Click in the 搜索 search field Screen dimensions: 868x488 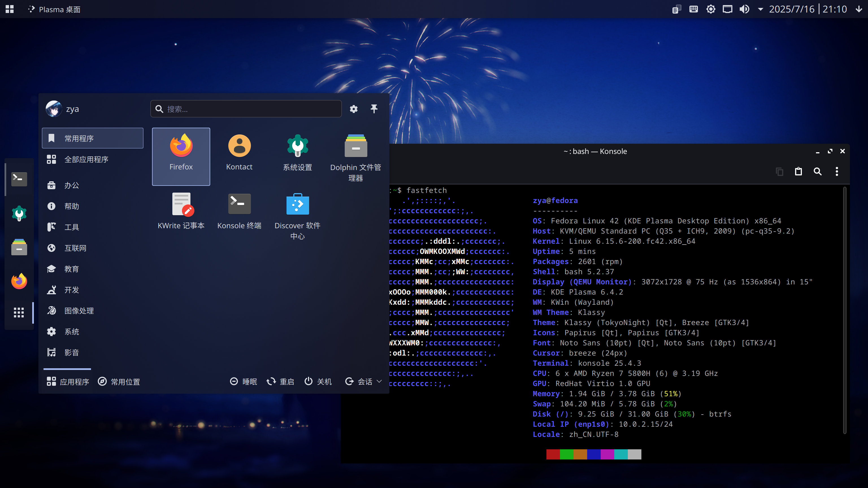click(x=249, y=109)
